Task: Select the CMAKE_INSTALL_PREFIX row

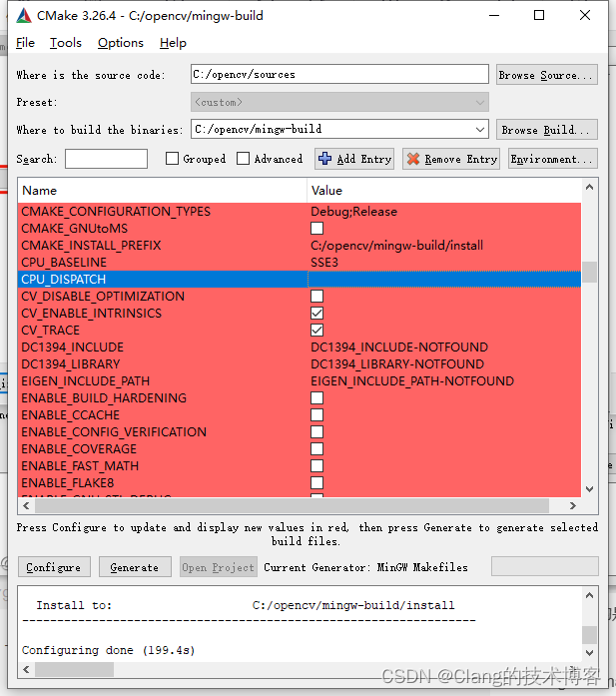Action: point(300,245)
